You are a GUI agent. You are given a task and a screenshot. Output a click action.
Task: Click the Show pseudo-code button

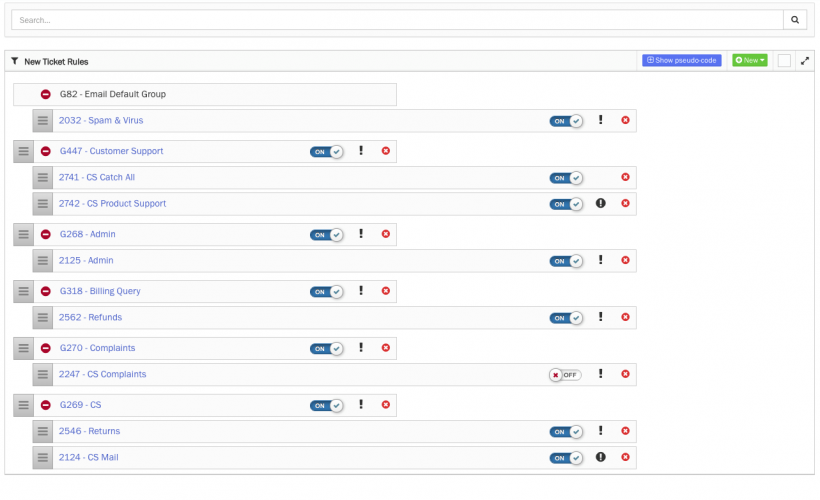[681, 61]
